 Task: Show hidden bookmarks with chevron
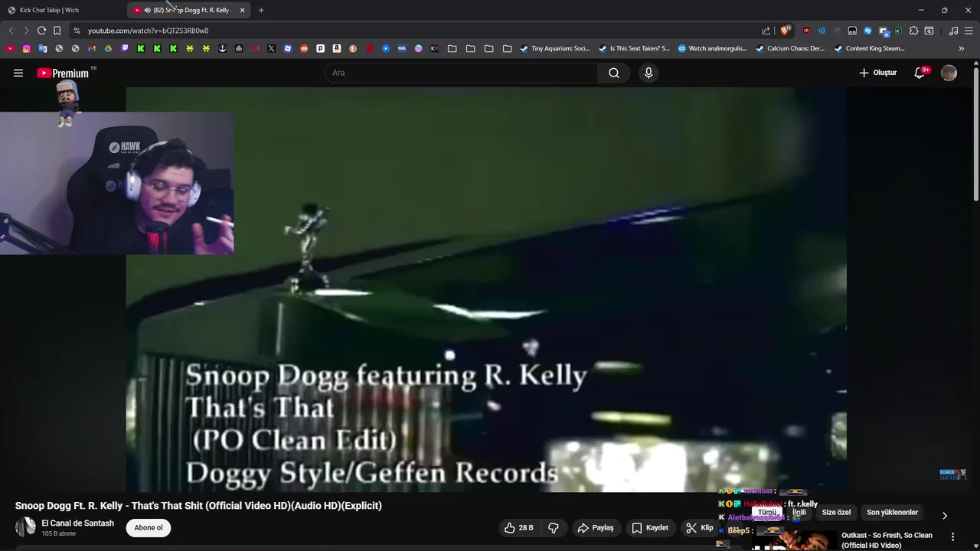coord(961,48)
